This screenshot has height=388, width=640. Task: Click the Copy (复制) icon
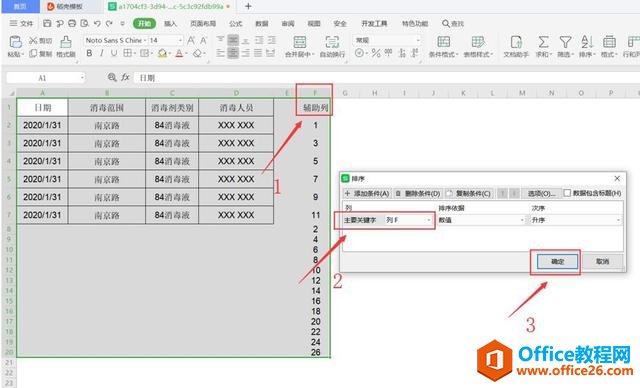click(x=33, y=53)
